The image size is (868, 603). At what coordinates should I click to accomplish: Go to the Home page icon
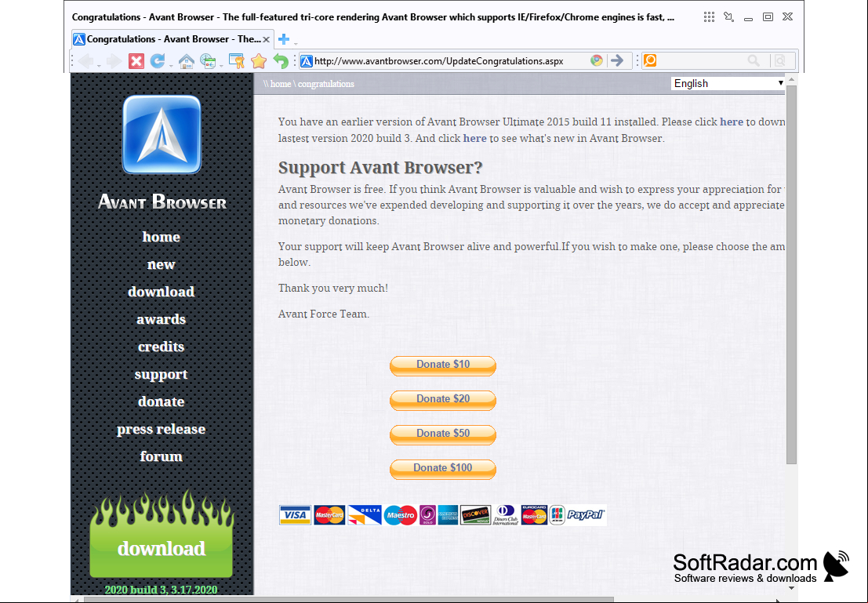(x=186, y=61)
